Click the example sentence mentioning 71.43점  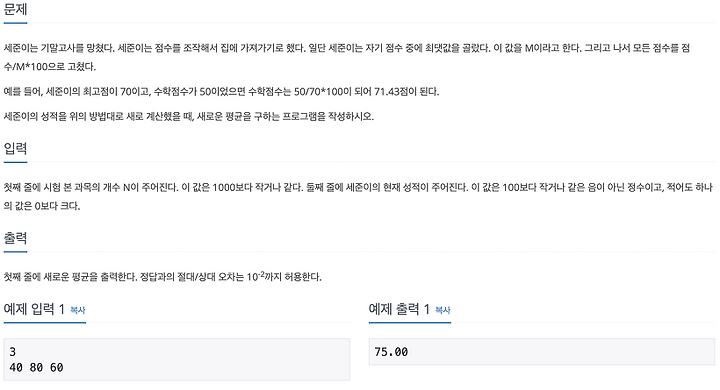click(221, 91)
